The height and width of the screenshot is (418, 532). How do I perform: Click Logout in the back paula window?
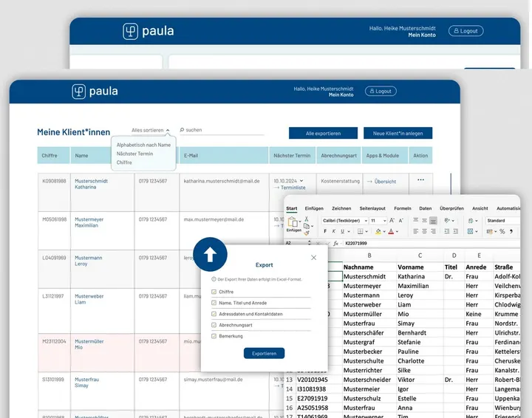click(x=465, y=31)
